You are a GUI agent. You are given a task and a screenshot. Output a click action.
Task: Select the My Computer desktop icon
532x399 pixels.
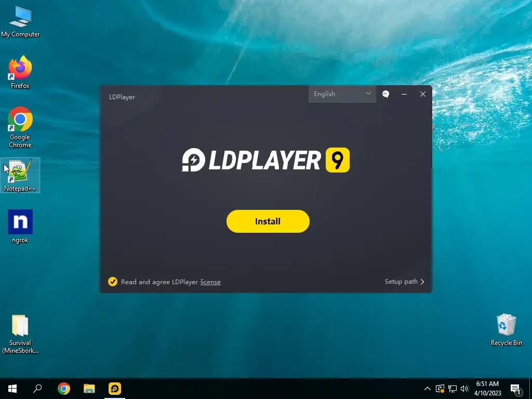[x=20, y=22]
